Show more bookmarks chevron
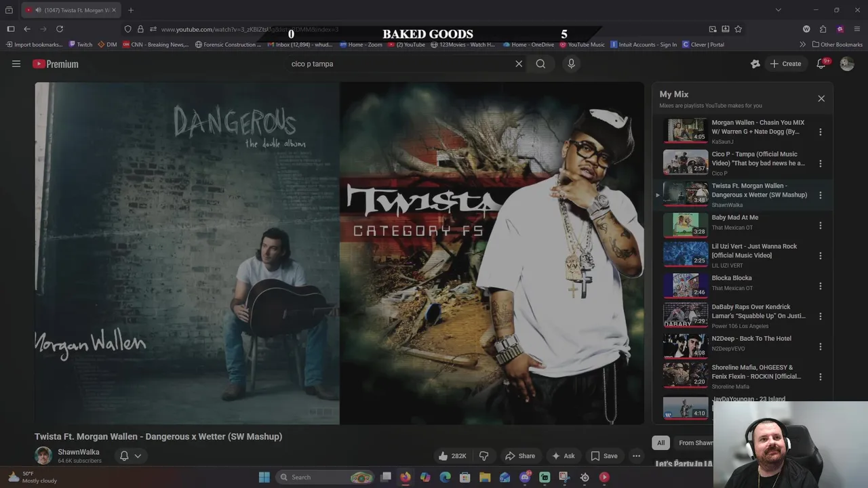The height and width of the screenshot is (488, 868). coord(803,45)
